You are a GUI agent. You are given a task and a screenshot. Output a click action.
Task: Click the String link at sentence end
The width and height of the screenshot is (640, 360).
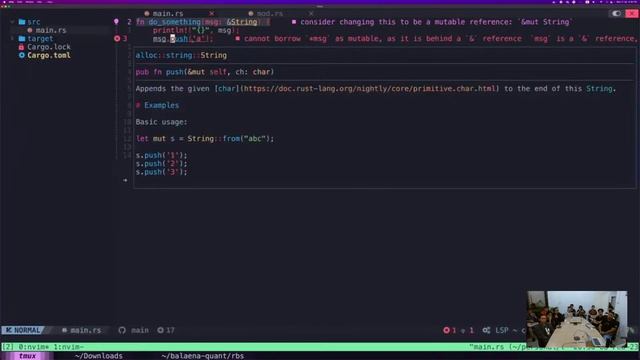tap(599, 89)
